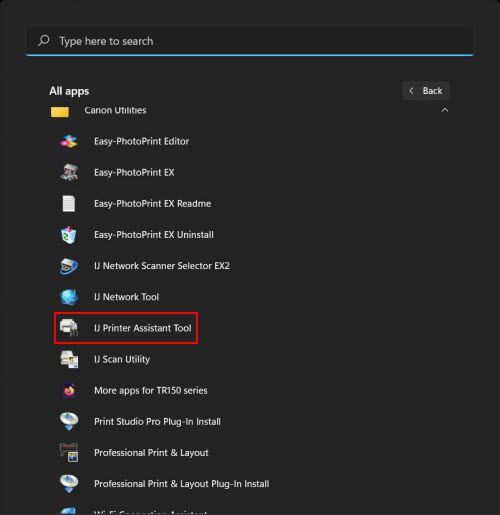Click the IJ Network Scanner Selector EX2 icon
500x515 pixels.
pyautogui.click(x=69, y=266)
